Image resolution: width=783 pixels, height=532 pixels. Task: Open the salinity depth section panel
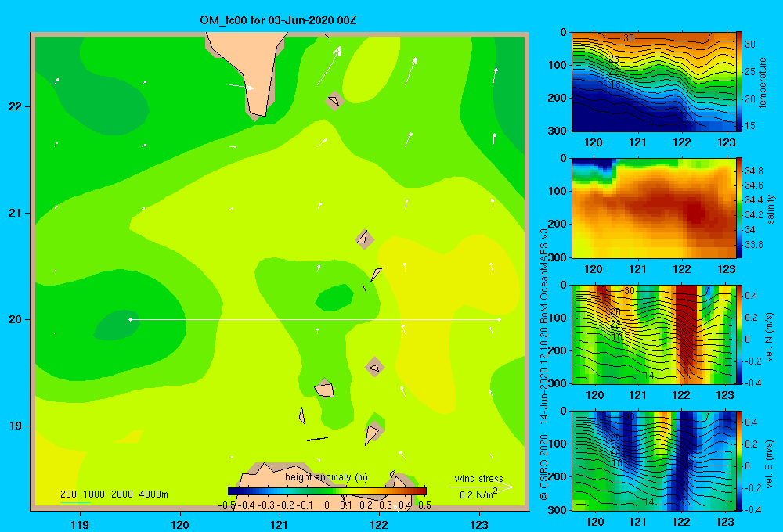[654, 208]
